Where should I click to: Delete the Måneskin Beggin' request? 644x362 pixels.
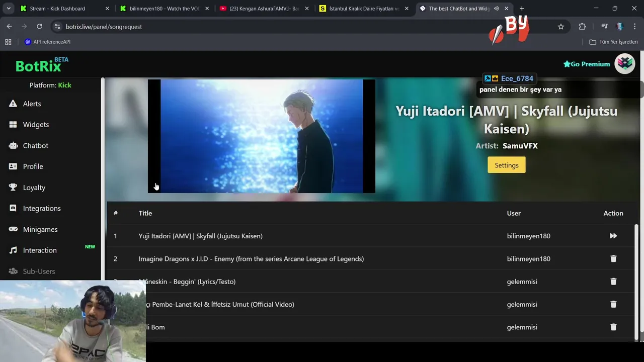click(x=613, y=282)
